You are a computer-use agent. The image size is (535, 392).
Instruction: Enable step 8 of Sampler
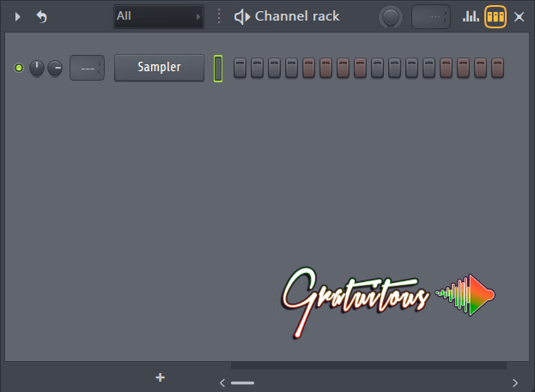361,68
